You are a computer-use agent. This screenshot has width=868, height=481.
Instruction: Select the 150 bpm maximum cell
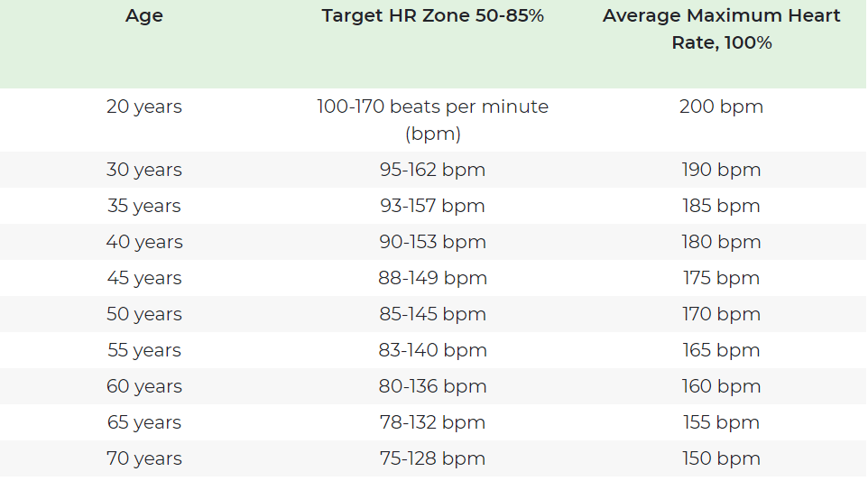tap(721, 458)
